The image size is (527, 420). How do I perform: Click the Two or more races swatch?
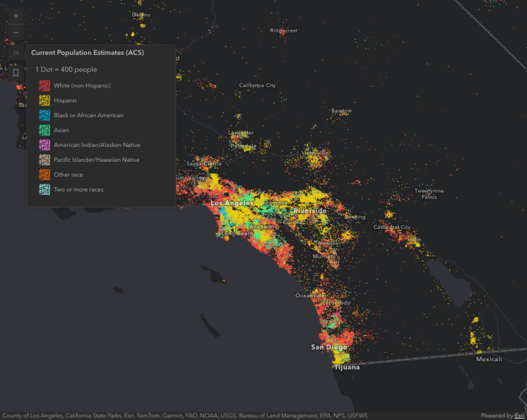44,189
